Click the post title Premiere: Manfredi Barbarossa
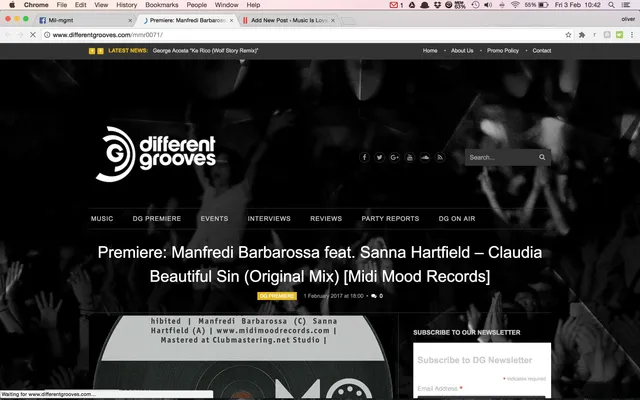This screenshot has width=640, height=400. pyautogui.click(x=320, y=264)
